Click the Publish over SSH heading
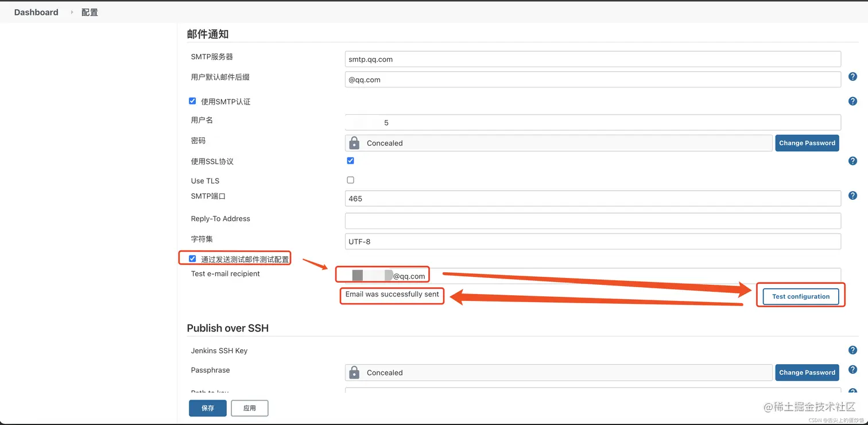 pyautogui.click(x=228, y=328)
